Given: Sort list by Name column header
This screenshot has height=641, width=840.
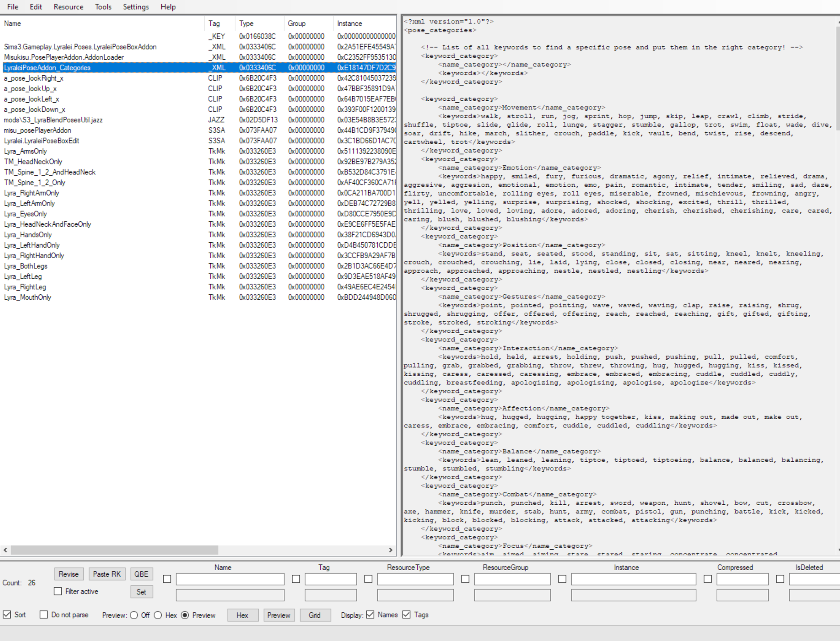Looking at the screenshot, I should [102, 24].
